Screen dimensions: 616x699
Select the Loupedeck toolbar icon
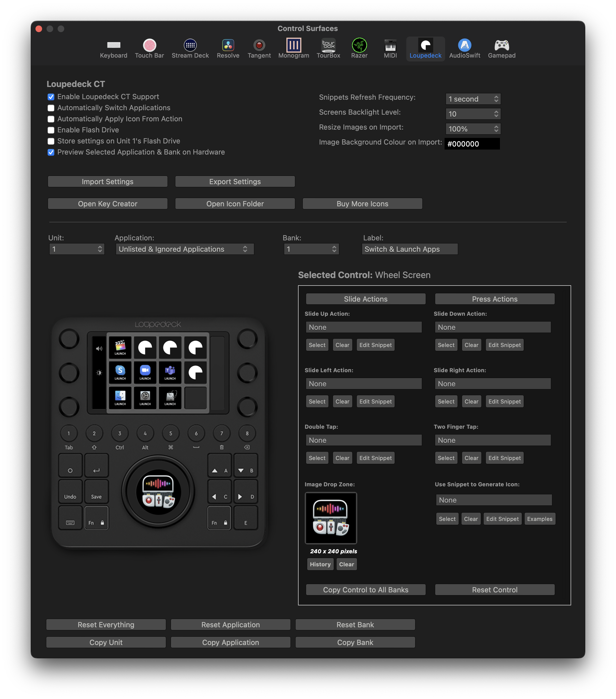[x=425, y=49]
